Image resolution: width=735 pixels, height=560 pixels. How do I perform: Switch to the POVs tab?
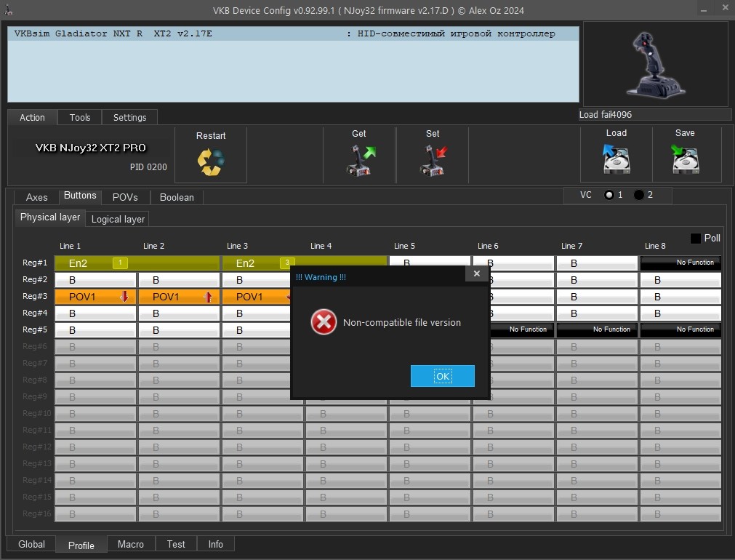coord(125,197)
